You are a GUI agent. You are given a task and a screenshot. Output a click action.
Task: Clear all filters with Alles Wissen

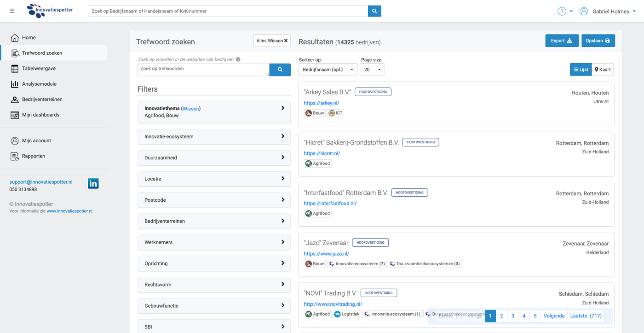pyautogui.click(x=272, y=41)
